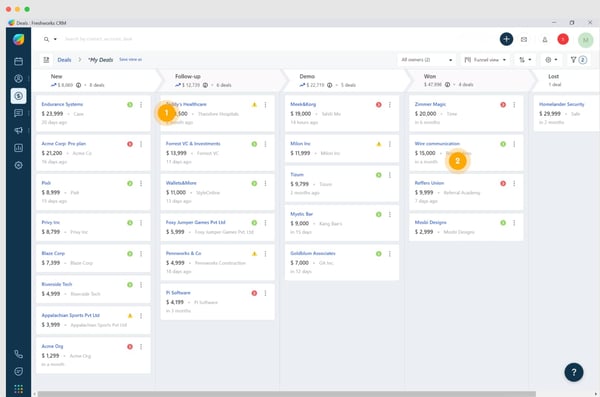Click the info icon in New stage header

78,85
